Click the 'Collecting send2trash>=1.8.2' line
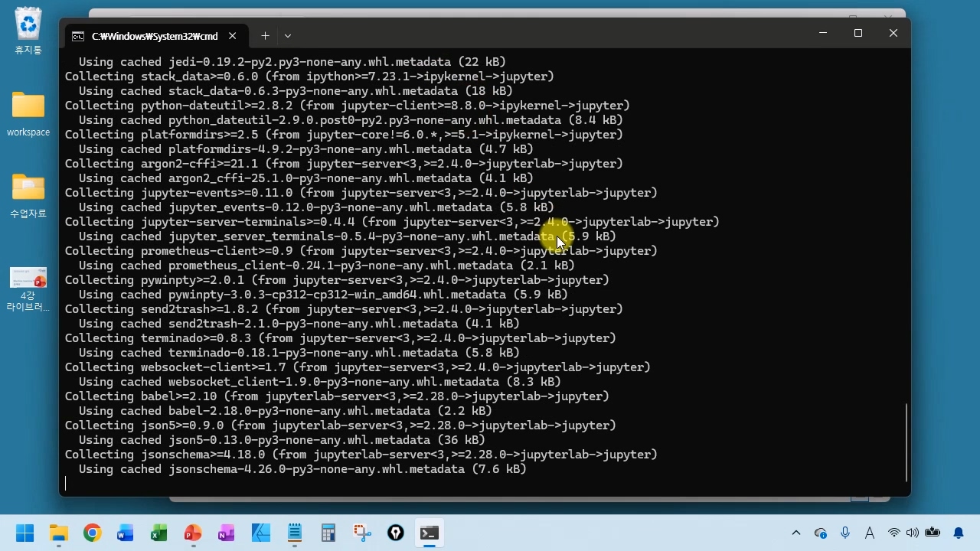The image size is (980, 551). coord(344,309)
